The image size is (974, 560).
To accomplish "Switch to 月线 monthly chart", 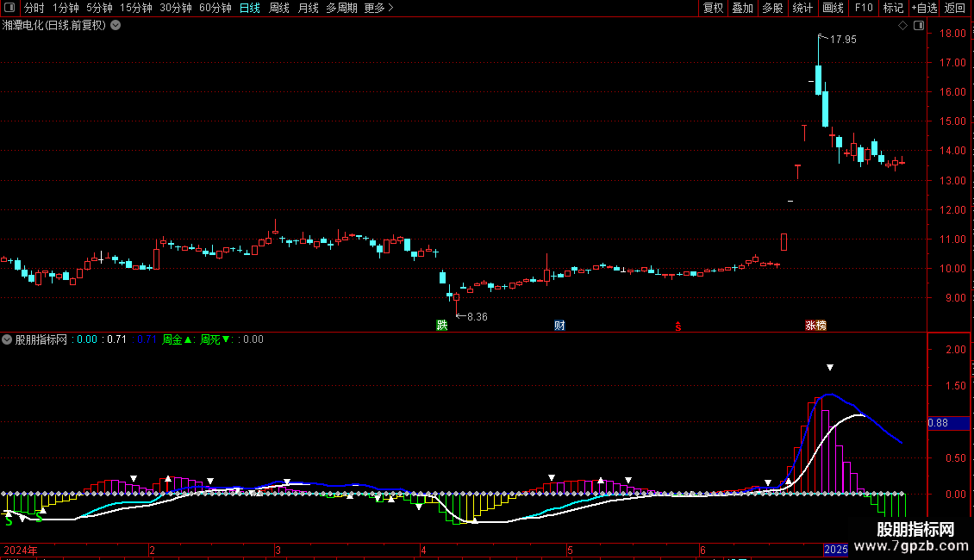I will point(308,8).
